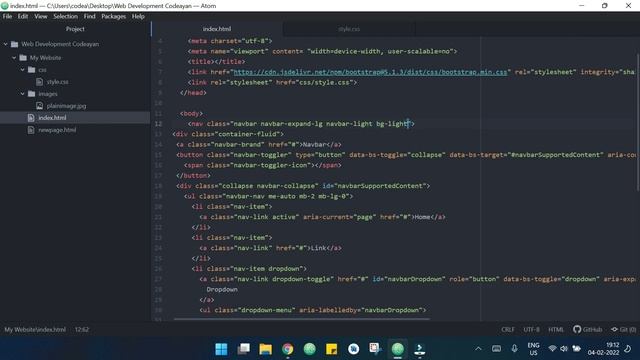Click the horizontal scrollbar in the editor

coord(302,319)
